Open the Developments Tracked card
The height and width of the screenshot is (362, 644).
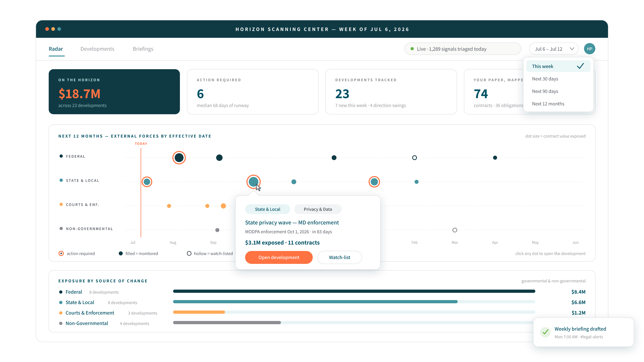tap(391, 92)
